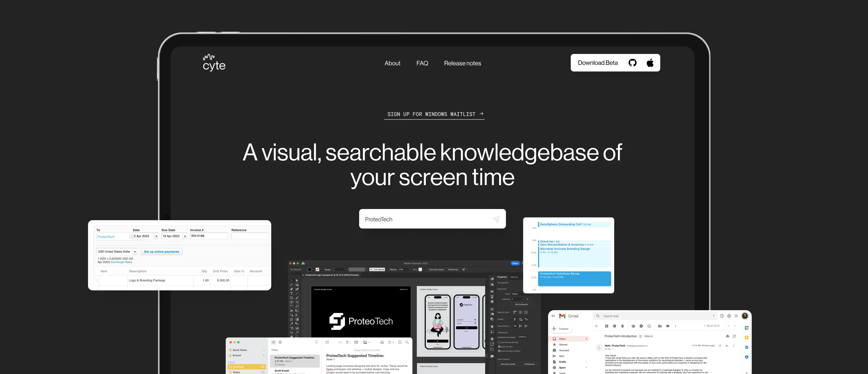Open the About page
The width and height of the screenshot is (868, 374).
pos(392,63)
